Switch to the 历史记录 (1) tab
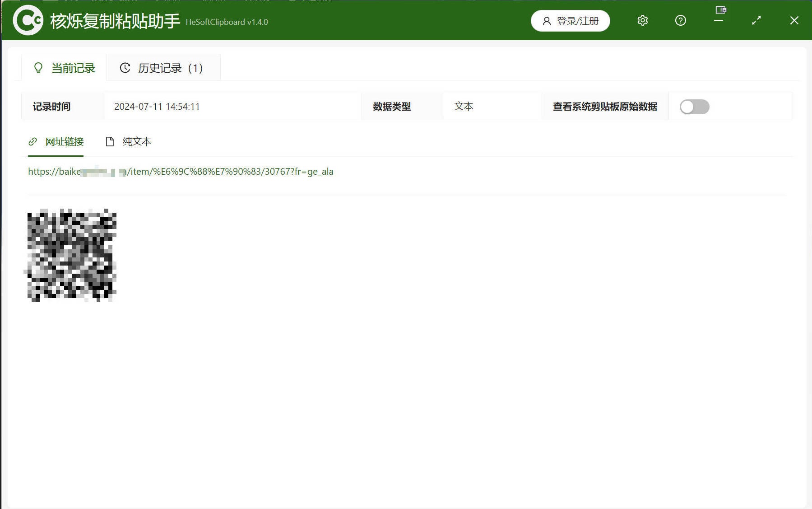Image resolution: width=812 pixels, height=509 pixels. pyautogui.click(x=164, y=68)
